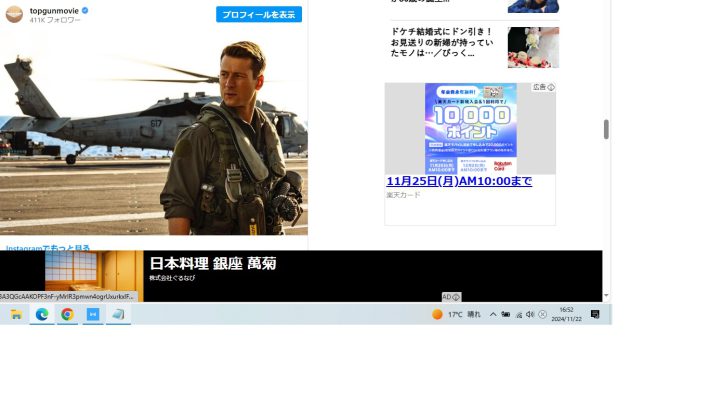Open the wedding bouquet article thumbnail
The height and width of the screenshot is (399, 710).
(x=533, y=48)
